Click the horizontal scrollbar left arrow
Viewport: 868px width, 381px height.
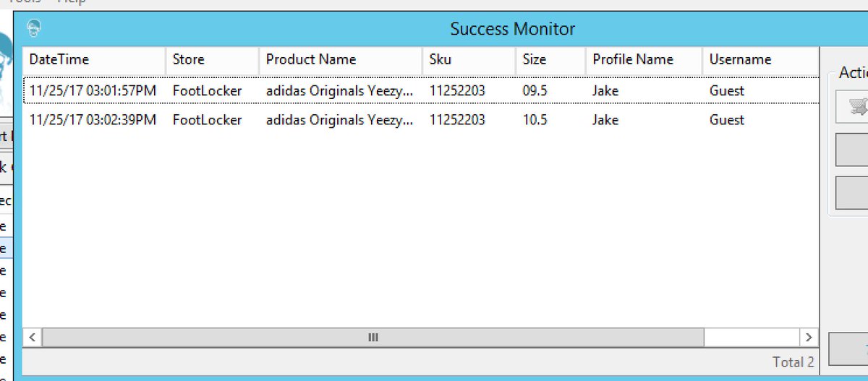tap(32, 338)
